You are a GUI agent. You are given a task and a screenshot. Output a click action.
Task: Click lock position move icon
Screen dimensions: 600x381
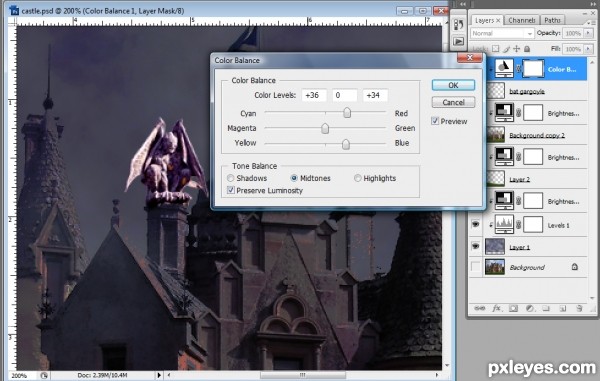(x=517, y=49)
